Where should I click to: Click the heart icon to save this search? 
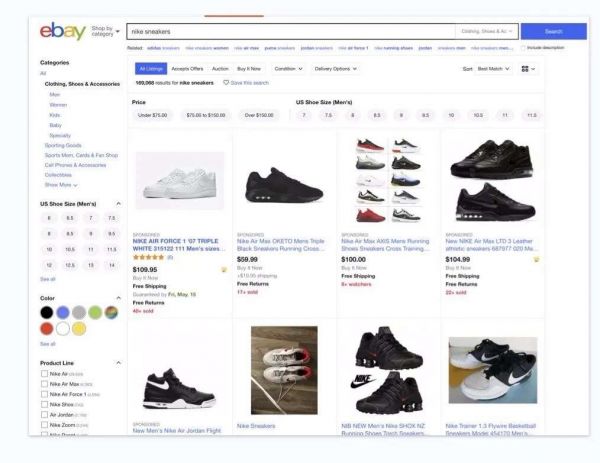[x=226, y=83]
